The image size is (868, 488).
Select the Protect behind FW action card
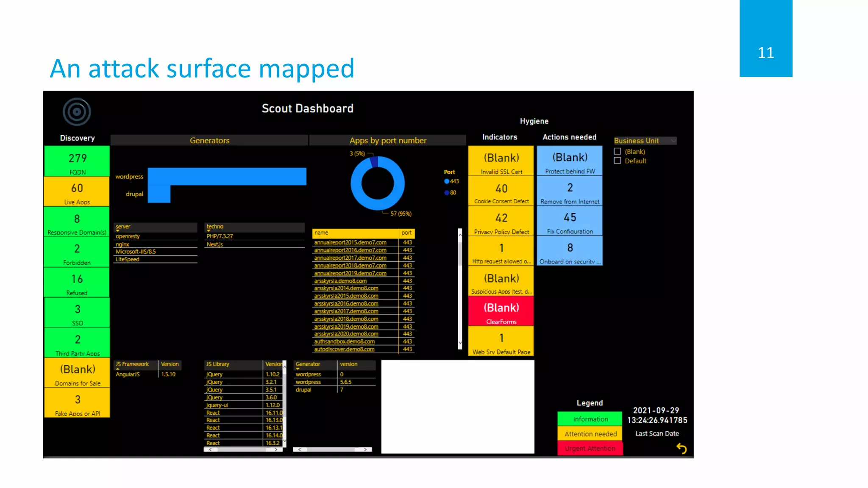click(570, 161)
